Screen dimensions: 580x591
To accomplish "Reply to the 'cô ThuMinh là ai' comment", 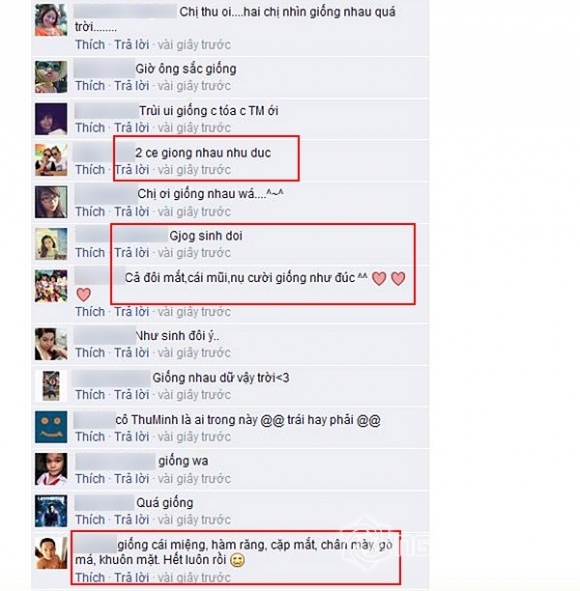I will (132, 436).
